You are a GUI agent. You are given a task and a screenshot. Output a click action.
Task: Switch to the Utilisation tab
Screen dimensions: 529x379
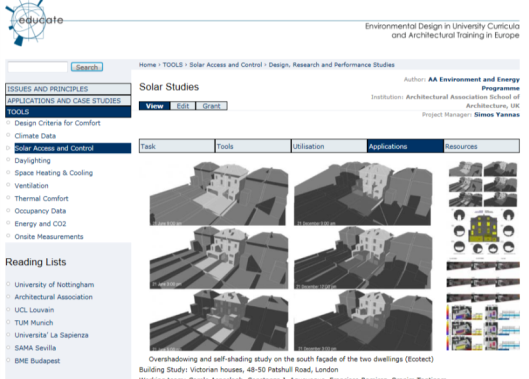coord(329,146)
